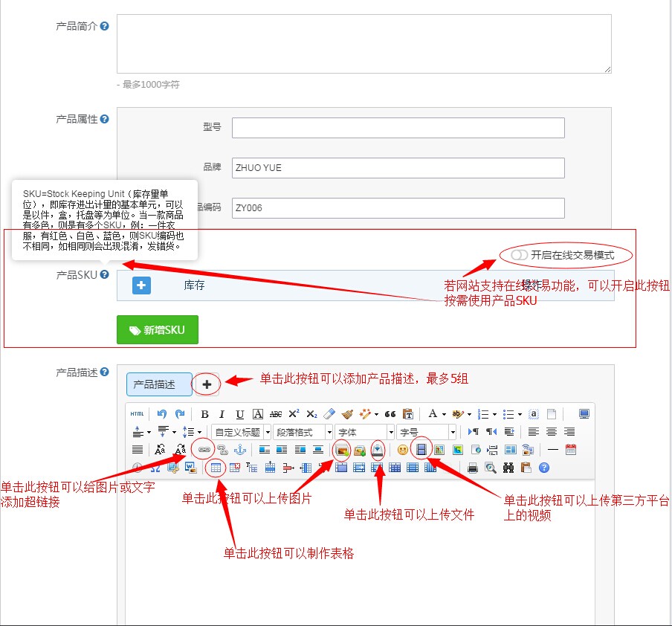Select the image upload icon in editor toolbar
This screenshot has height=626, width=672.
tap(342, 450)
